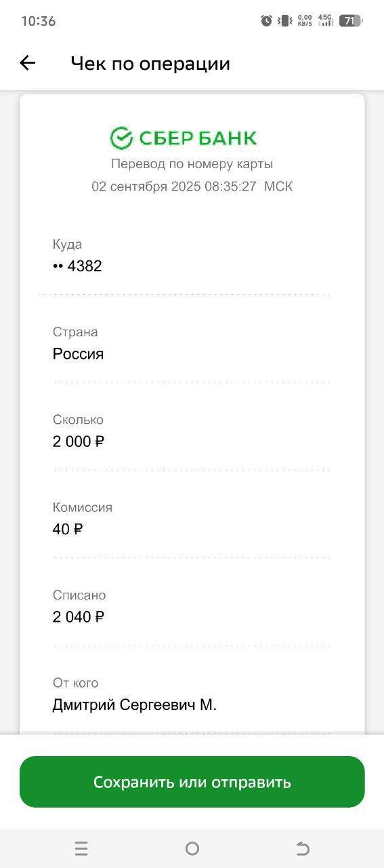Viewport: 384px width, 868px height.
Task: Open recent apps with menu navigation icon
Action: tap(81, 848)
